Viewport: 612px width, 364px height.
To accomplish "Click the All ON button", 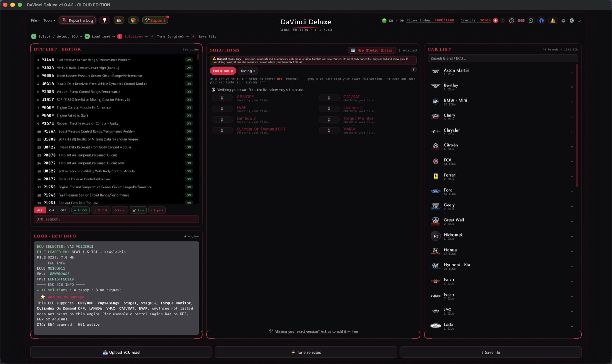I will point(80,210).
